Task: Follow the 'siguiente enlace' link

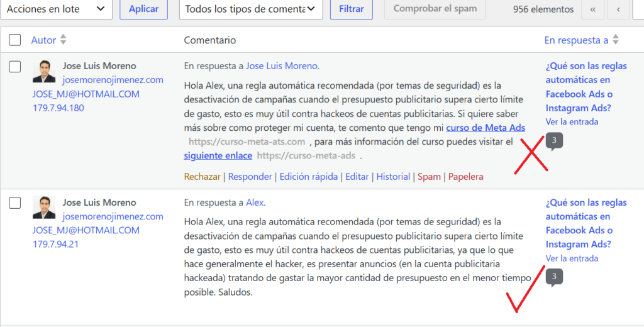Action: click(x=218, y=156)
